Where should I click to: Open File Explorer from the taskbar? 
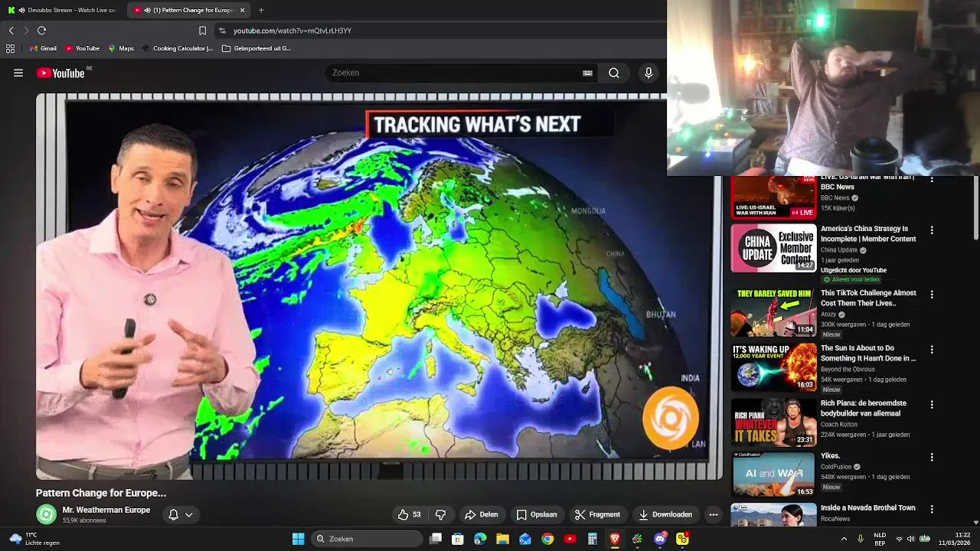pos(502,539)
